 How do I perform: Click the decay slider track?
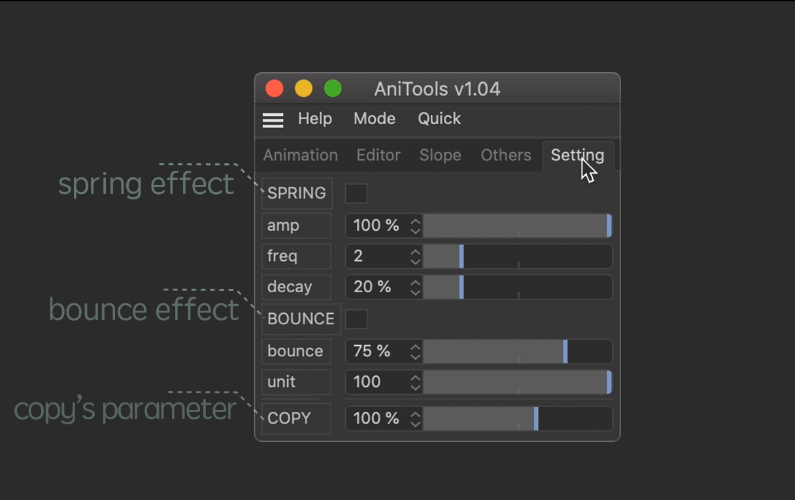click(x=518, y=288)
